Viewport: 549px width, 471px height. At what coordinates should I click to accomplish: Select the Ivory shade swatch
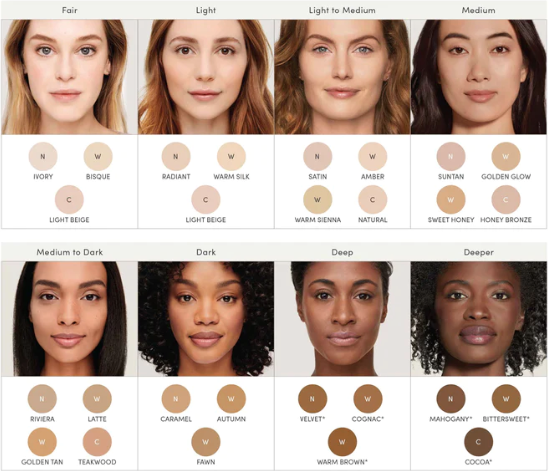[x=43, y=157]
